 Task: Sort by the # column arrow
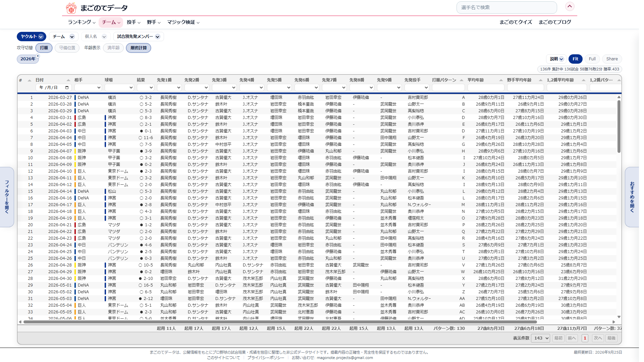[29, 80]
